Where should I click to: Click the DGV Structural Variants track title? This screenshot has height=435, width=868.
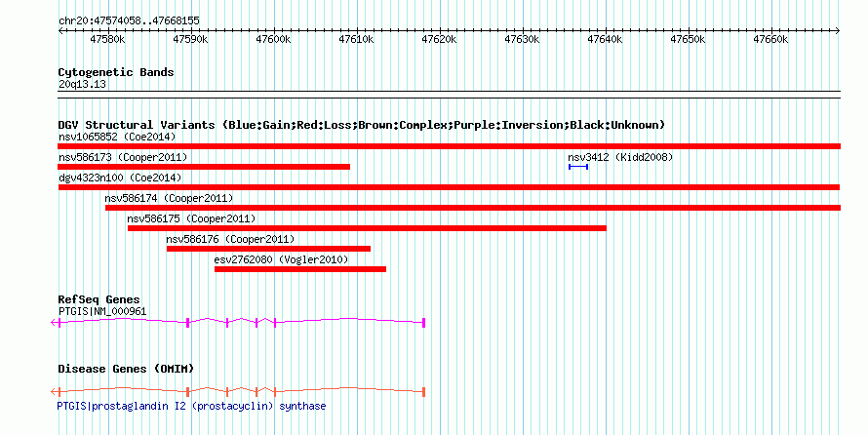[362, 125]
